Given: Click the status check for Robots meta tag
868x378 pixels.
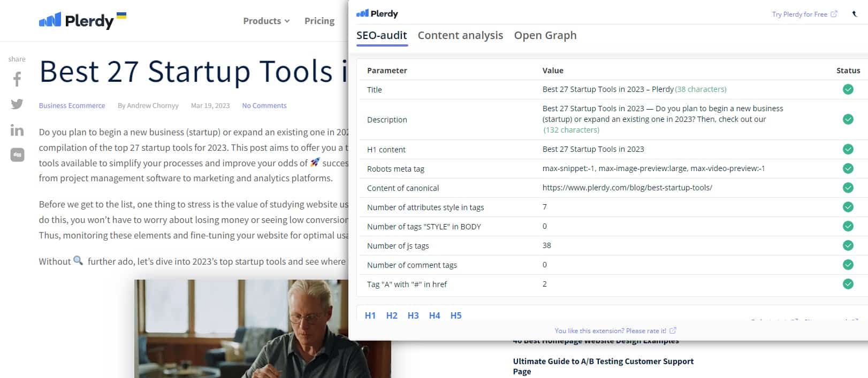Looking at the screenshot, I should pos(848,168).
